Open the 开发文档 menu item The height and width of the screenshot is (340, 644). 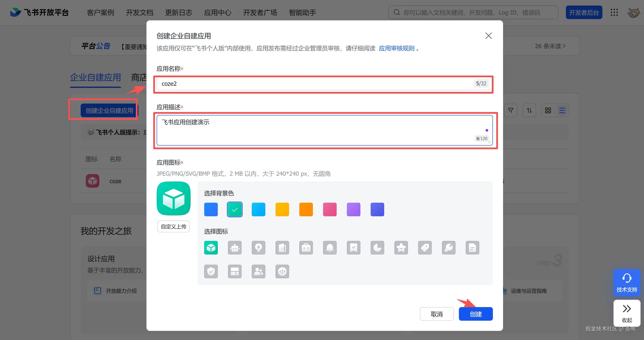click(x=139, y=13)
